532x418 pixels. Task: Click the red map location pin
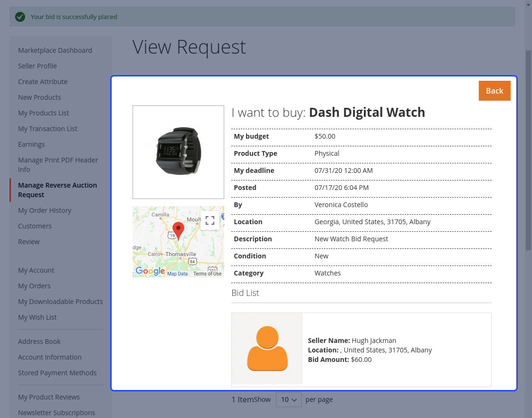pyautogui.click(x=178, y=231)
